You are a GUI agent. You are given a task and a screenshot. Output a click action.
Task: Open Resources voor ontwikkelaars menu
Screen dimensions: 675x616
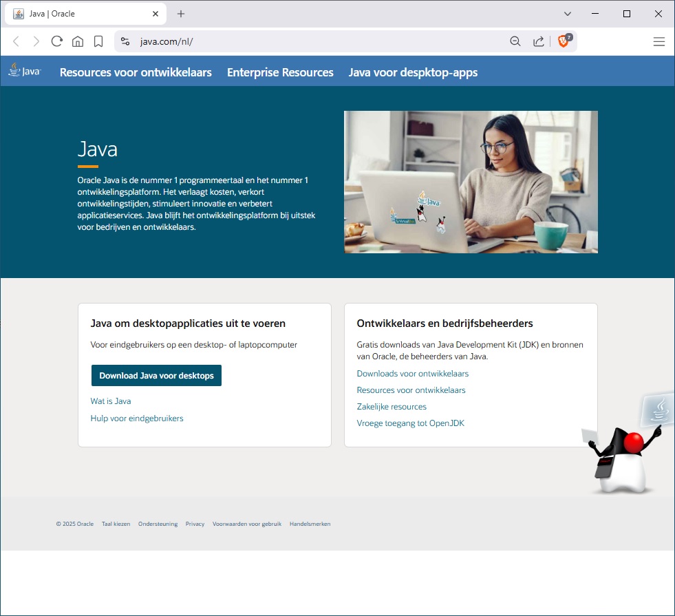136,72
